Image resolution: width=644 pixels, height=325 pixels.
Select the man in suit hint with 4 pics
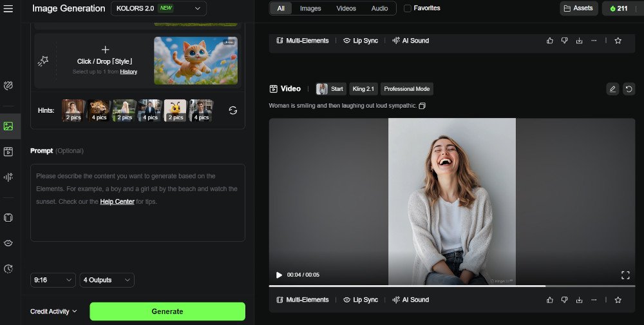click(150, 110)
